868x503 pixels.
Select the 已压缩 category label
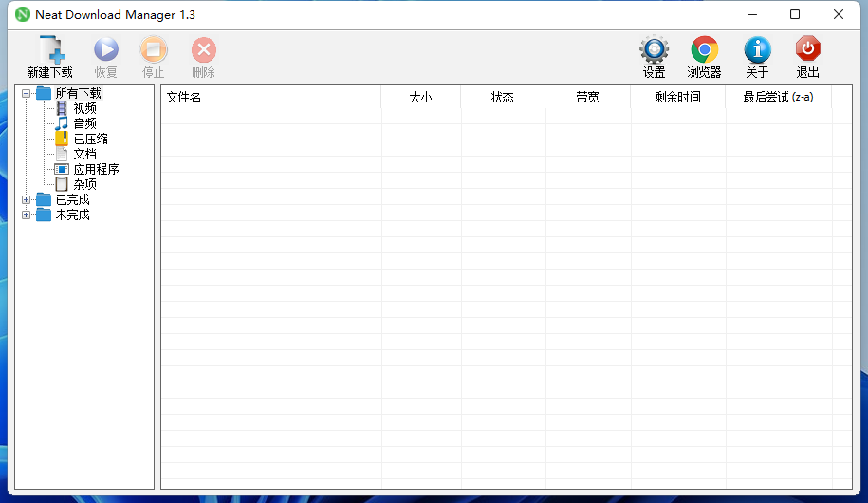point(91,139)
